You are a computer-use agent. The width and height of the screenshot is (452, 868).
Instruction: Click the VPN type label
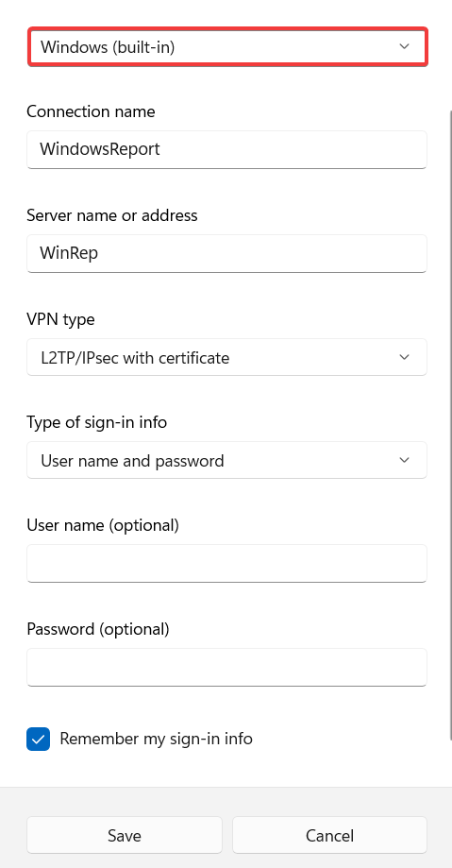coord(60,319)
